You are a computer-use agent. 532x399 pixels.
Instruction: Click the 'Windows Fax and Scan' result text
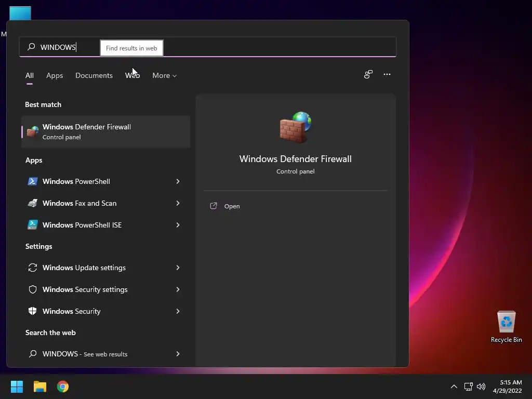79,203
